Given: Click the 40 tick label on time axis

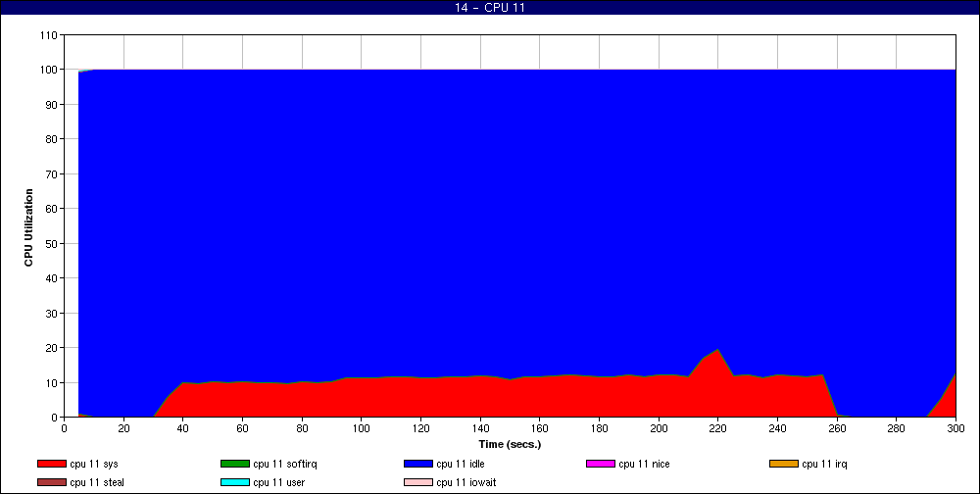Looking at the screenshot, I should tap(182, 428).
